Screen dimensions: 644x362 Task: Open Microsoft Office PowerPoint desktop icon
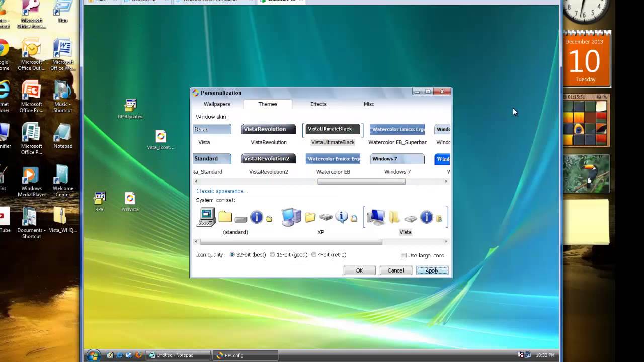31,97
